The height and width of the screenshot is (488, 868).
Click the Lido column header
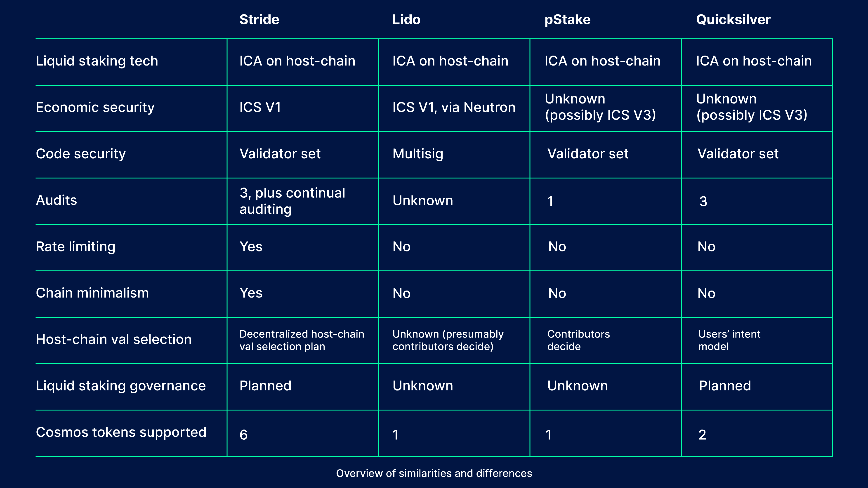406,19
